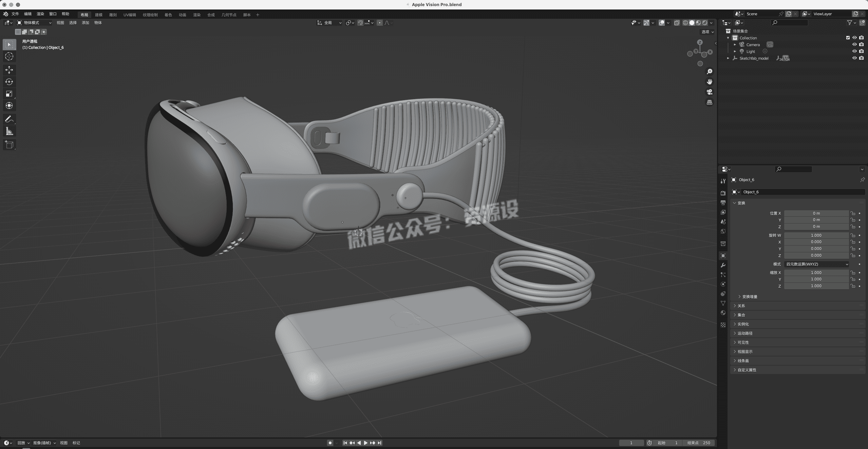Click the Blender logo menu icon
The image size is (868, 449).
click(5, 14)
